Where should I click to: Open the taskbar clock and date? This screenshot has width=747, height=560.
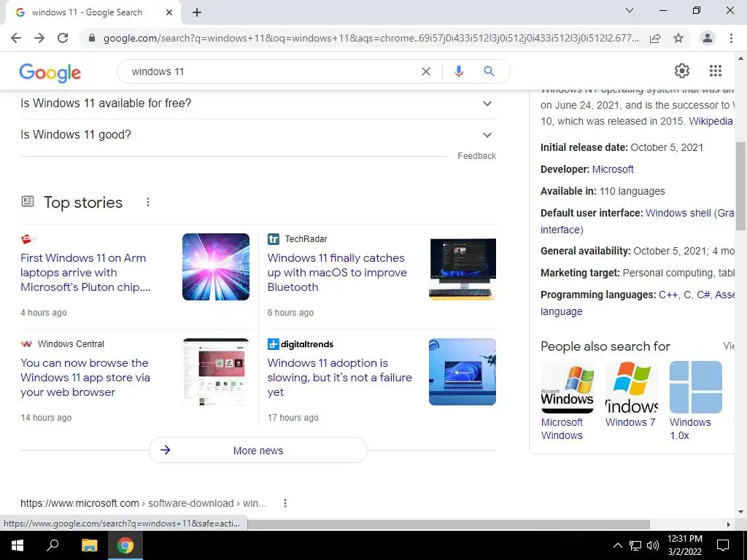click(684, 545)
